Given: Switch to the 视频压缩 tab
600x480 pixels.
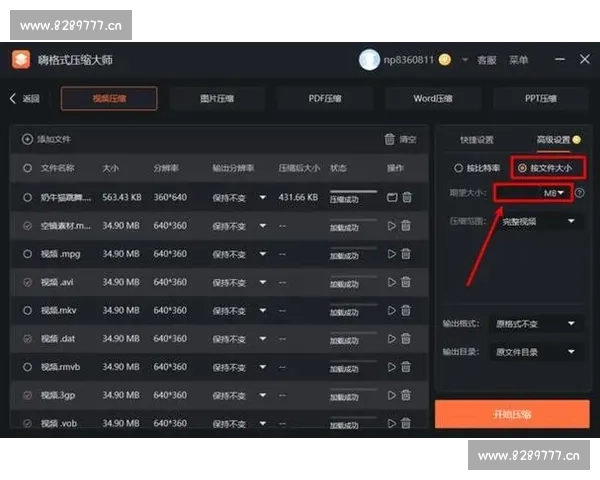Looking at the screenshot, I should 109,98.
